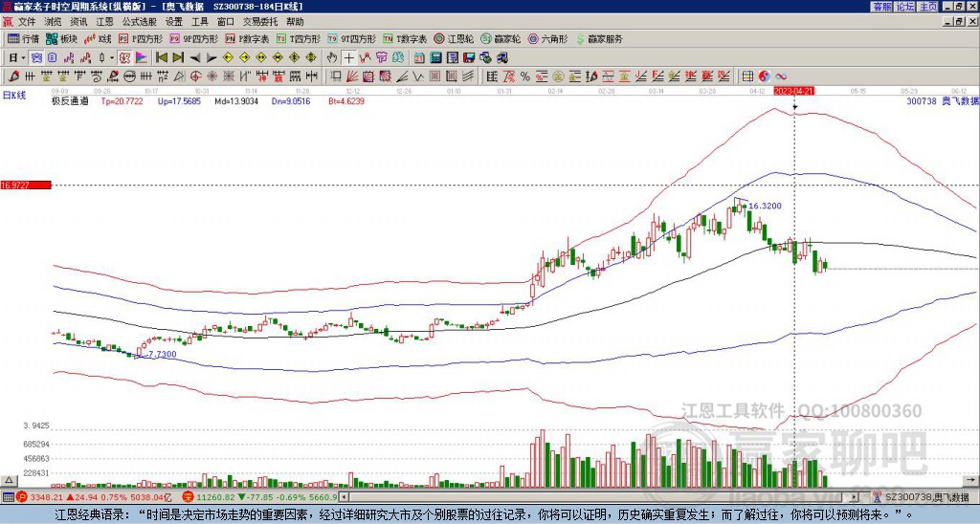Click the Tp=20.7722 value
Image resolution: width=980 pixels, height=524 pixels.
point(122,100)
